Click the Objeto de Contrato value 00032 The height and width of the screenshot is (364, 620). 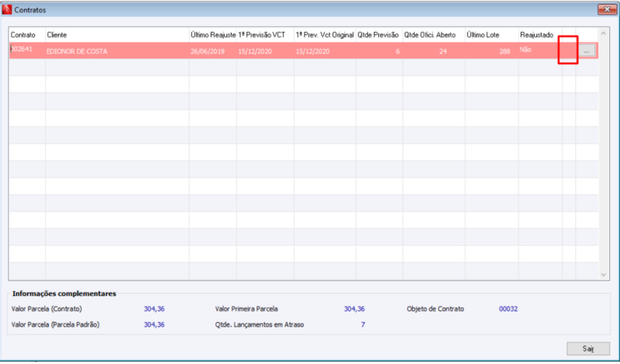(508, 309)
